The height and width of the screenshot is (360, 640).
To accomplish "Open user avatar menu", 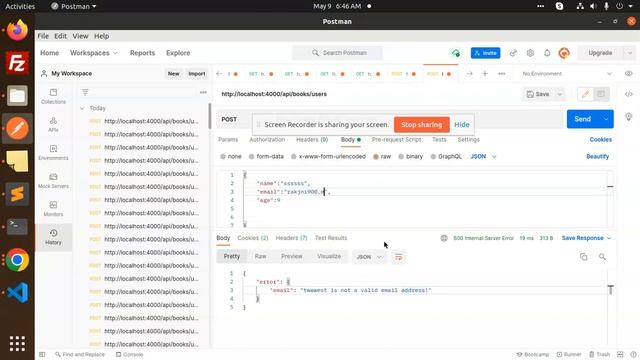I will point(564,53).
